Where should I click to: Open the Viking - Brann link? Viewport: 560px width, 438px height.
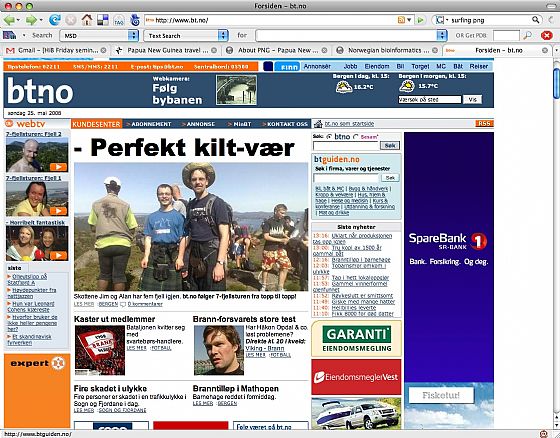pyautogui.click(x=265, y=348)
